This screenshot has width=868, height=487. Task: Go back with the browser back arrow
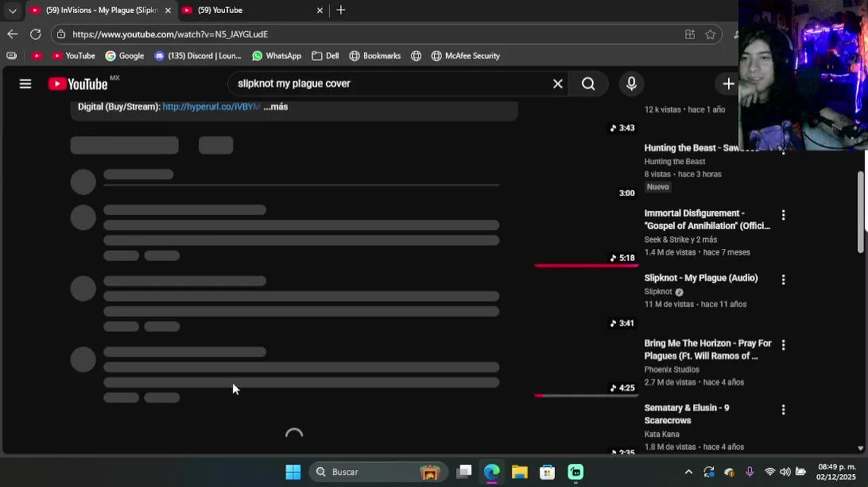point(13,34)
